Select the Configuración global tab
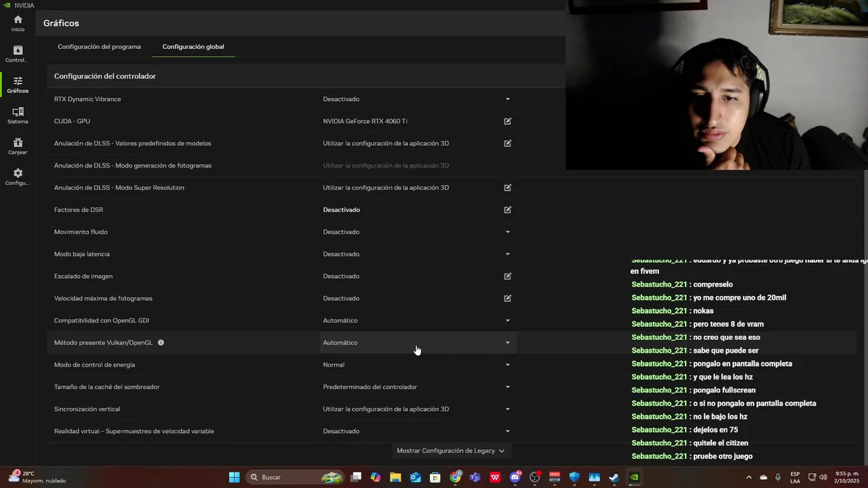Screen dimensions: 868x488 point(193,47)
